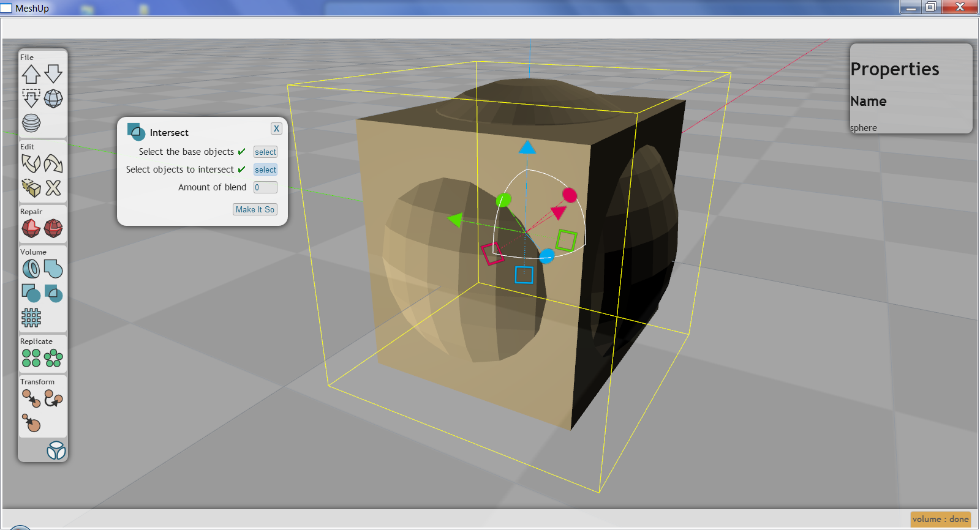980x530 pixels.
Task: Click the red arrow axis handle
Action: [x=558, y=212]
